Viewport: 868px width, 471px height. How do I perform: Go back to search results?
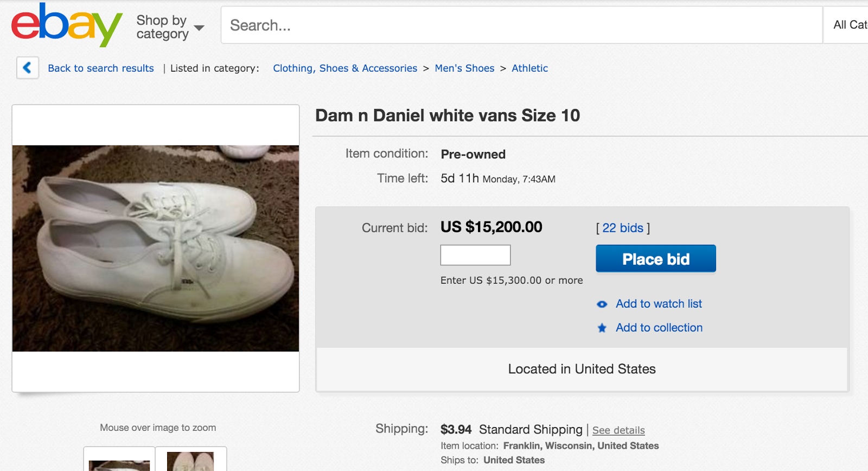point(101,68)
